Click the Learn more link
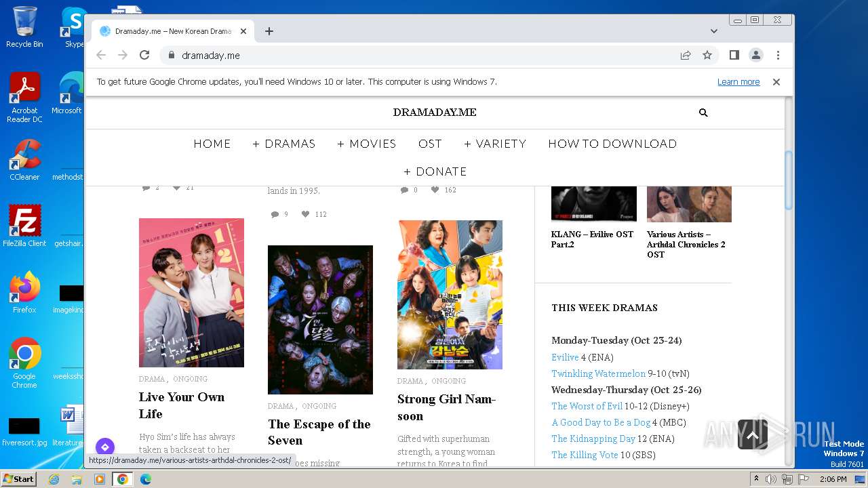 click(738, 81)
